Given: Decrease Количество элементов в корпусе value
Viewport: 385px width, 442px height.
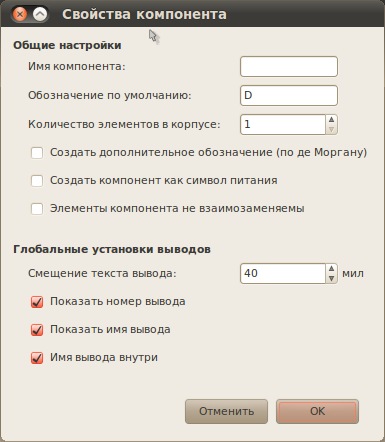Looking at the screenshot, I should tap(331, 129).
